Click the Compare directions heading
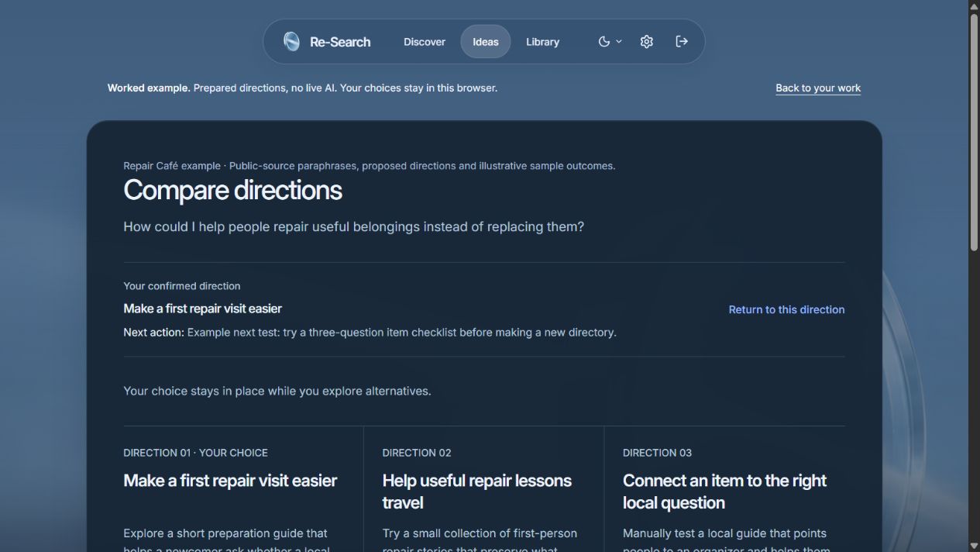Viewport: 980px width, 552px height. pos(232,190)
